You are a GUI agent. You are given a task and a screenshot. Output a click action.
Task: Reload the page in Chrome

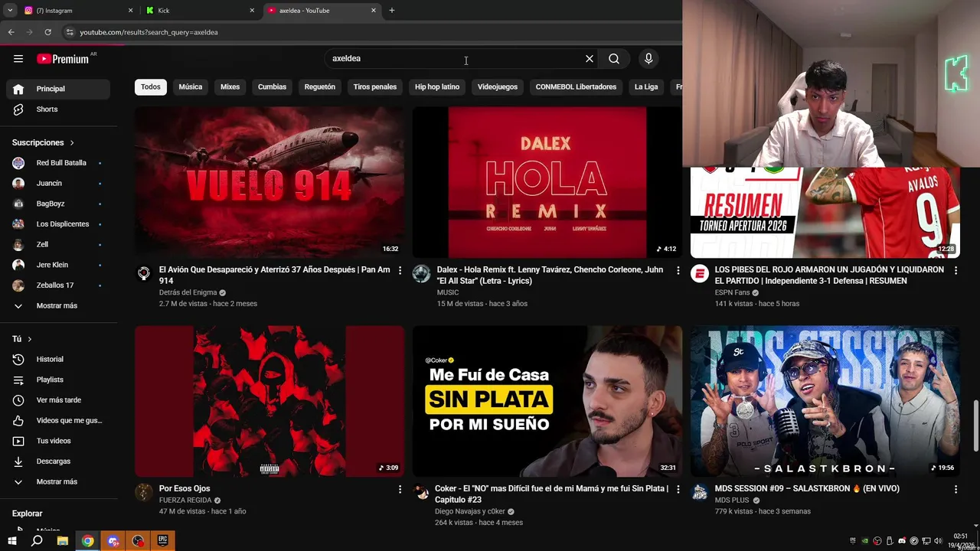47,32
